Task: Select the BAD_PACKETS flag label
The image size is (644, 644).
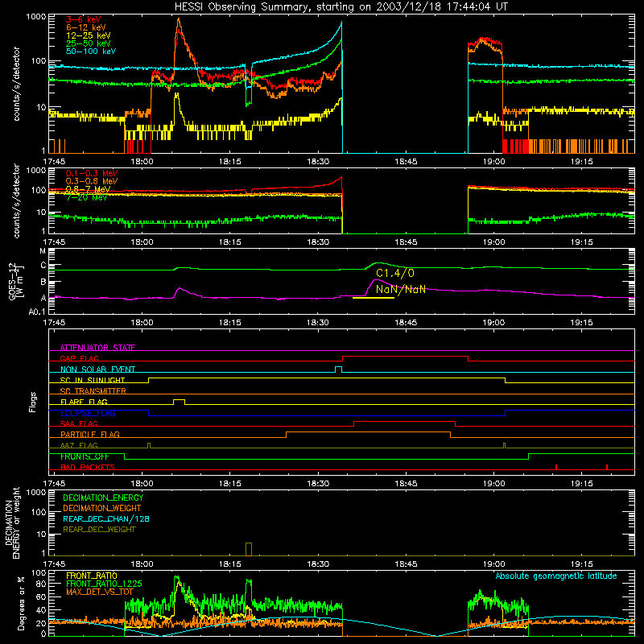Action: tap(88, 468)
